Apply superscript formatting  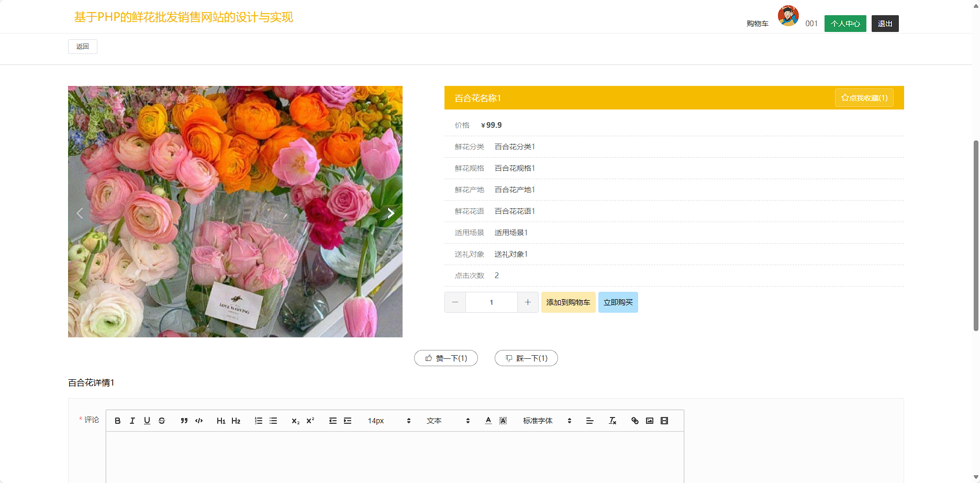310,421
